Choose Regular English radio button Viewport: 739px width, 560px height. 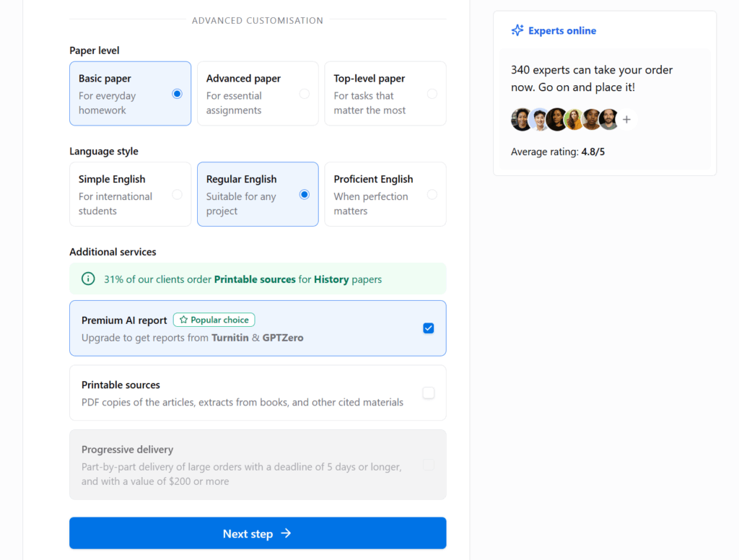[x=304, y=194]
